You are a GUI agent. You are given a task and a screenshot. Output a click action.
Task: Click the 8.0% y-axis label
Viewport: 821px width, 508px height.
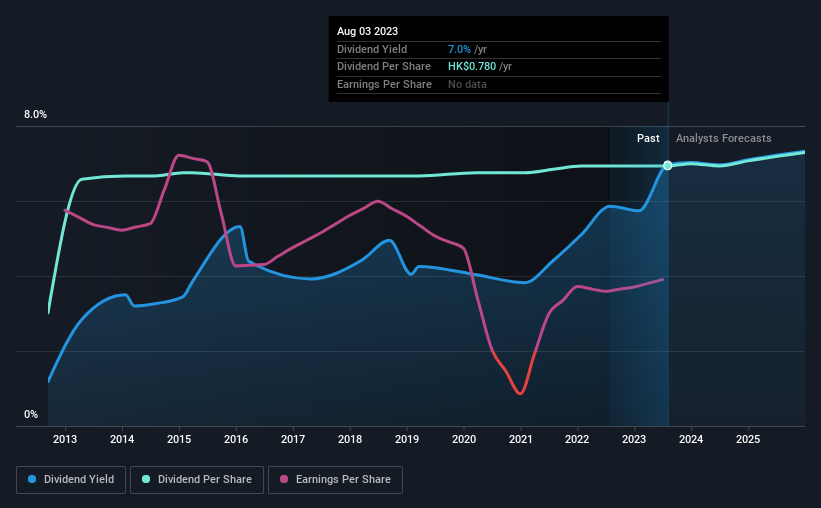[35, 115]
